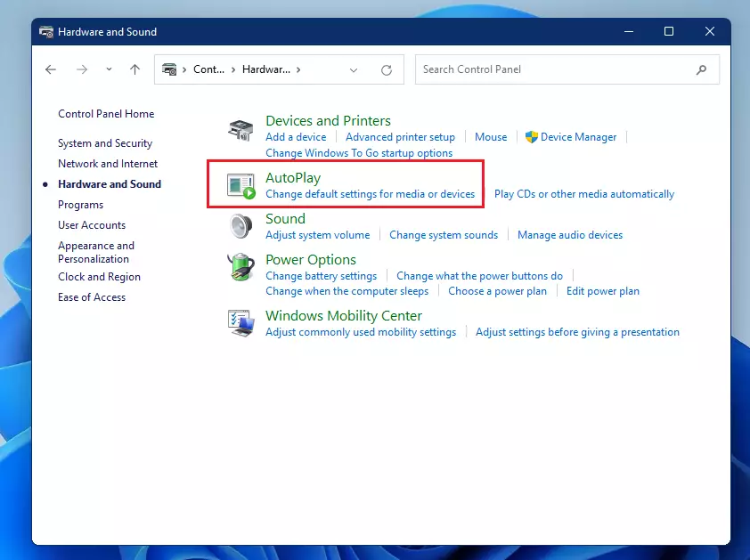Expand chevron after Hardwar... breadcrumb

tap(298, 69)
